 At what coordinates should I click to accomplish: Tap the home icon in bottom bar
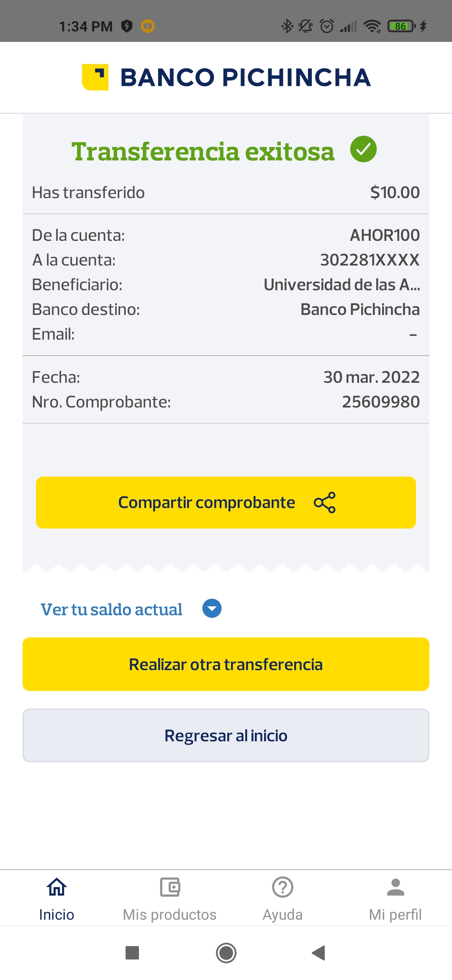pyautogui.click(x=56, y=887)
